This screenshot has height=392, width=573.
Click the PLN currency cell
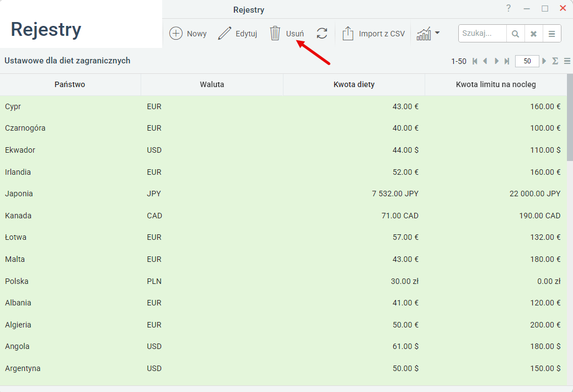pyautogui.click(x=154, y=281)
